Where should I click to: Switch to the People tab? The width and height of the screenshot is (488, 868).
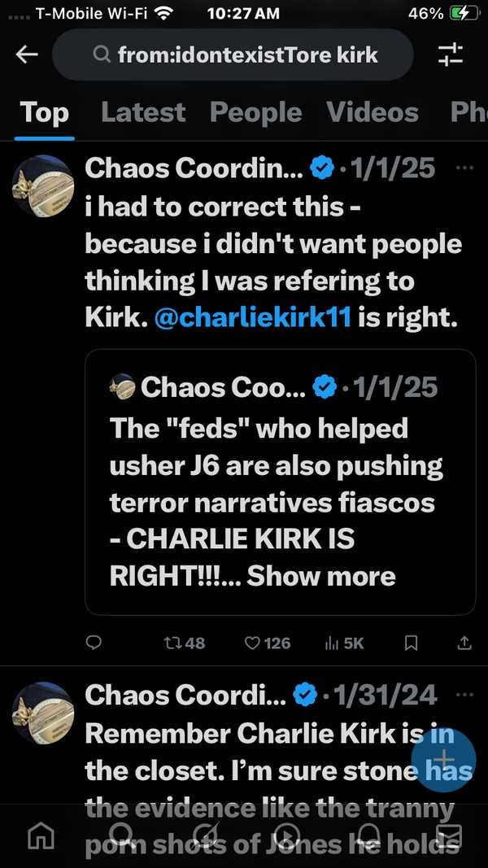coord(255,112)
